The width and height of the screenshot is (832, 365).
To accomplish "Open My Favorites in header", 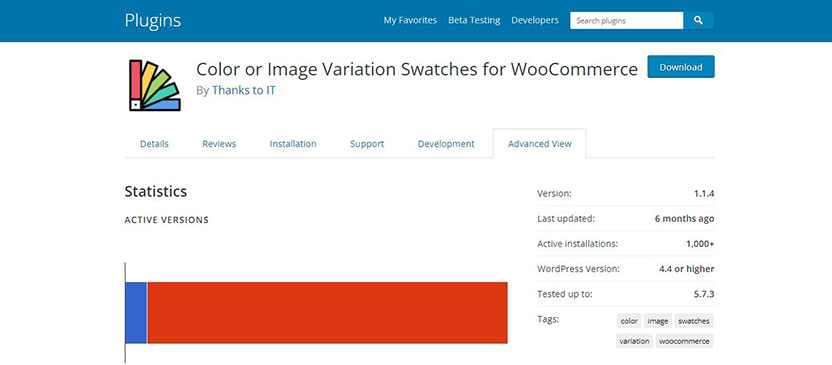I will pyautogui.click(x=410, y=20).
